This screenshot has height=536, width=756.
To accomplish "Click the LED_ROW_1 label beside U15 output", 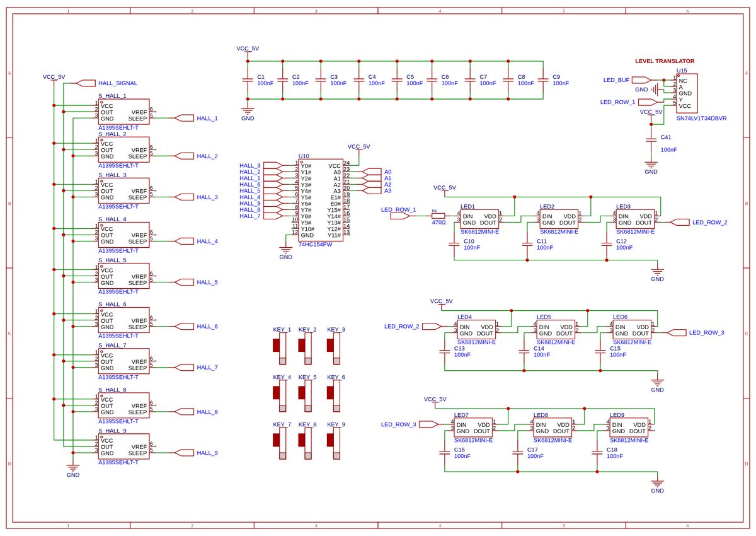I will coord(617,102).
